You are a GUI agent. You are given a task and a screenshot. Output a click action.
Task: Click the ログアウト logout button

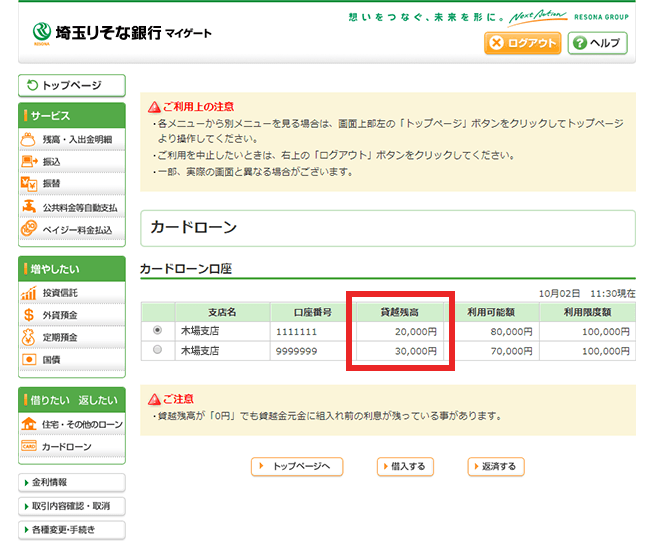click(523, 43)
